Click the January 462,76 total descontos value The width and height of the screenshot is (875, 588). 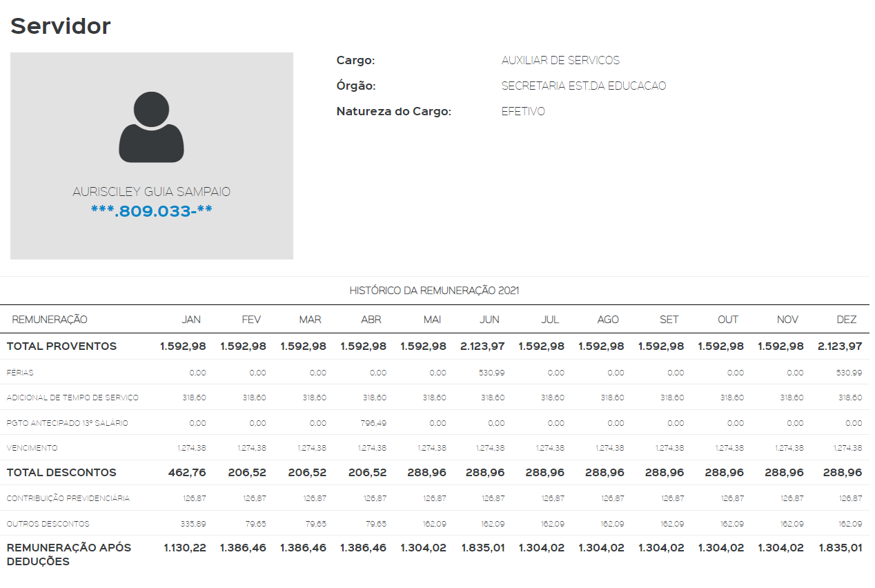pyautogui.click(x=187, y=473)
